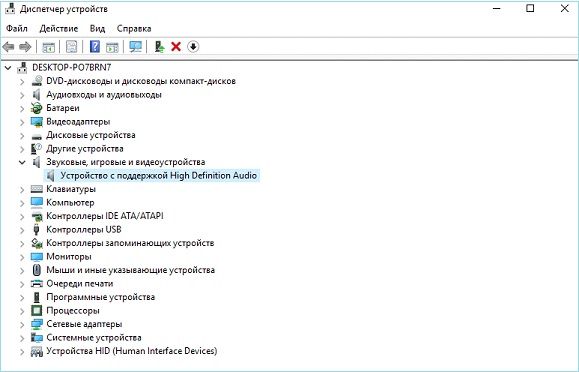Open the Файл menu
Viewport: 579px width, 372px height.
click(17, 28)
